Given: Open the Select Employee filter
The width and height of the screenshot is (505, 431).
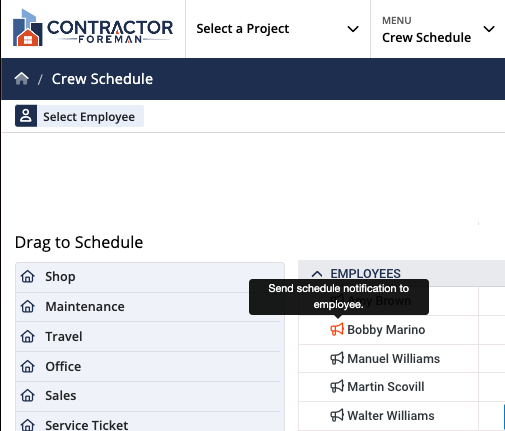Looking at the screenshot, I should point(79,116).
